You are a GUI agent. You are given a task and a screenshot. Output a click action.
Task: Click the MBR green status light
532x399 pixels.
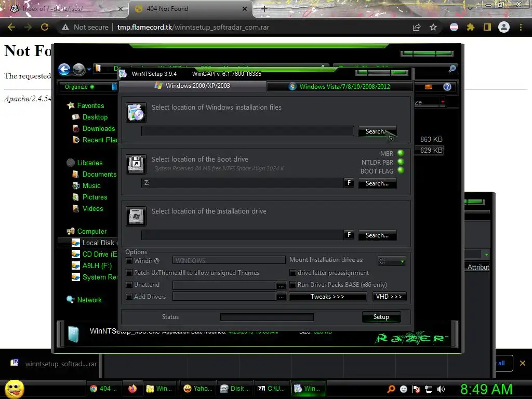pyautogui.click(x=401, y=153)
